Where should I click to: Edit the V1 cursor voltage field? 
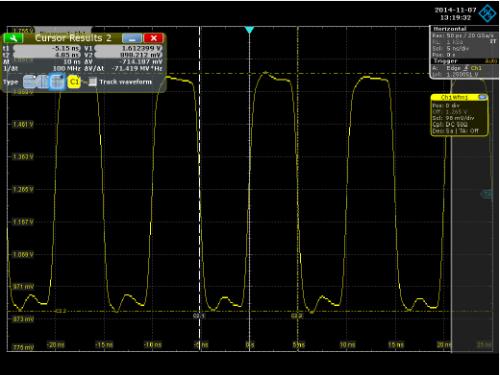point(128,48)
